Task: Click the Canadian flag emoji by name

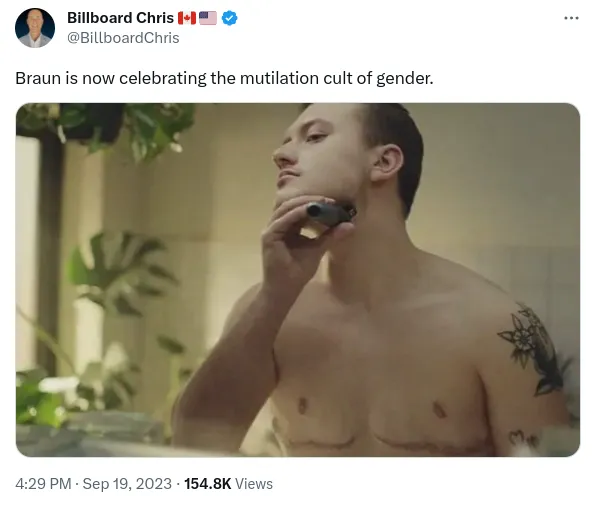Action: coord(187,18)
